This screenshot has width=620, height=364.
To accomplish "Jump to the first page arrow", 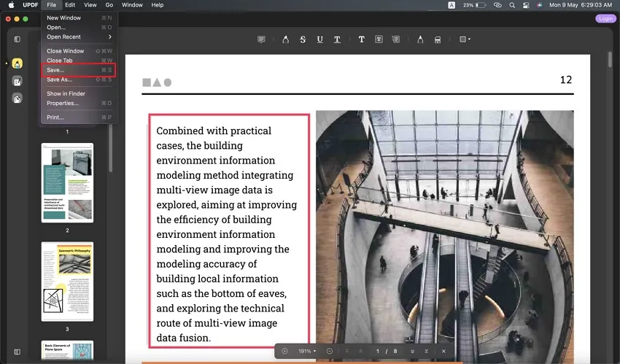I will click(x=346, y=351).
